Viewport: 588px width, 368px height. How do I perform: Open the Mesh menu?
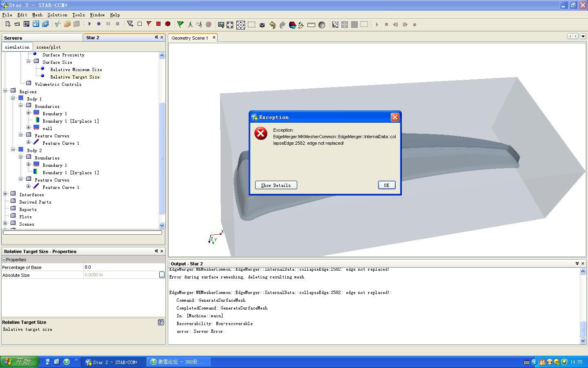pos(37,15)
